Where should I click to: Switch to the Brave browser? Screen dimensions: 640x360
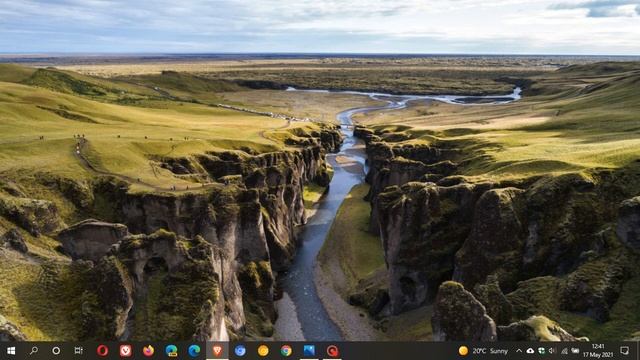point(217,351)
